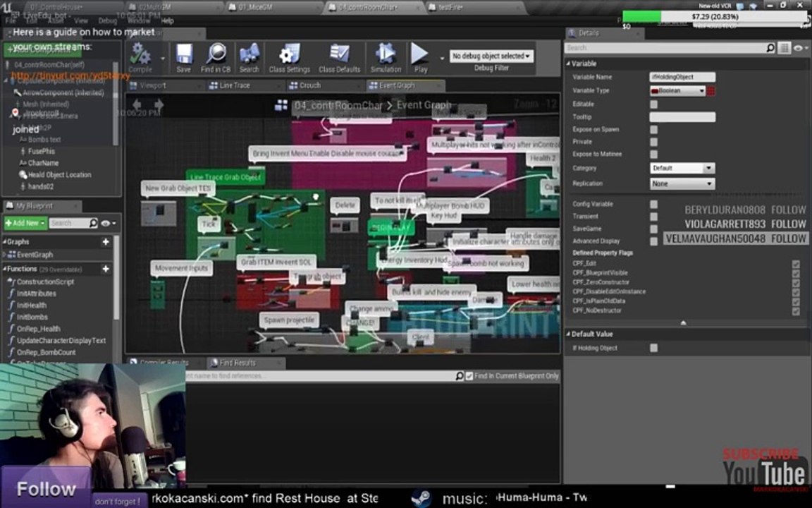Open the tinyurl link
The image size is (812, 508).
(x=71, y=76)
